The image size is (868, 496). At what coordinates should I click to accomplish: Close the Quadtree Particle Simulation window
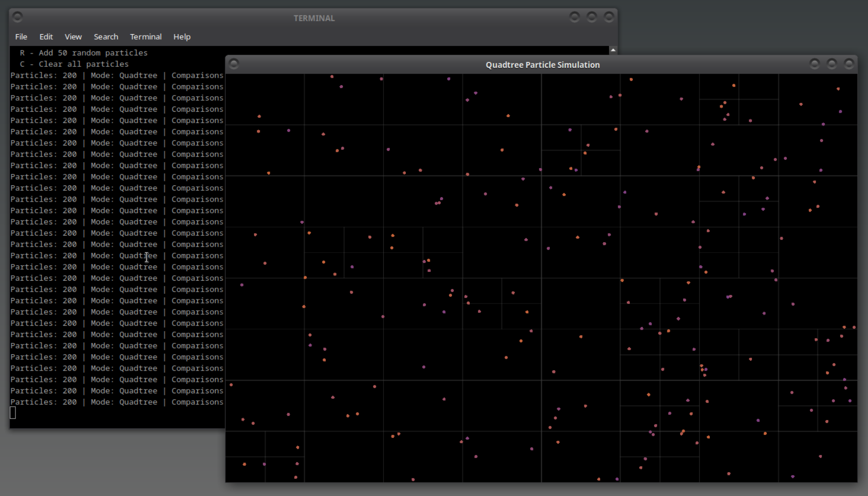pos(849,64)
